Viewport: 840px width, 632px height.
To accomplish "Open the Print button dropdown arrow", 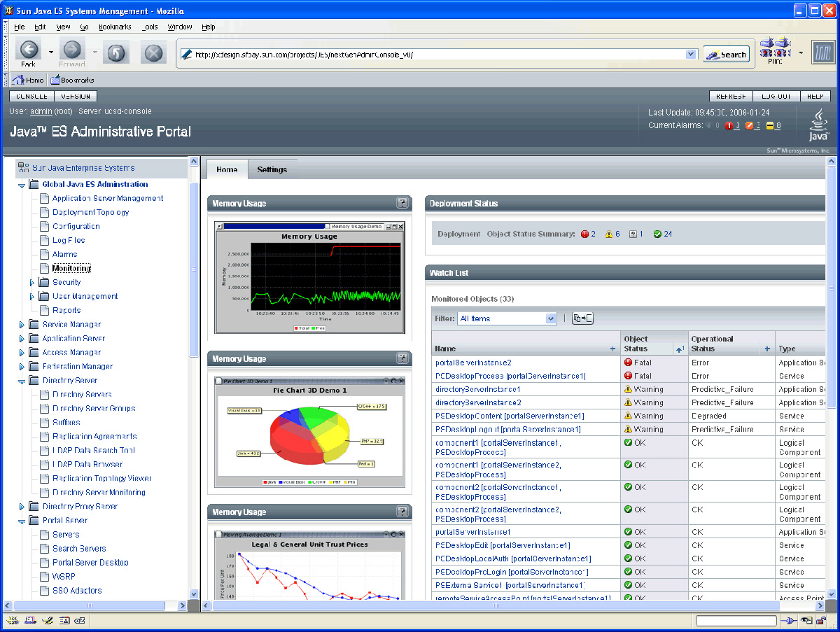I will pyautogui.click(x=800, y=52).
